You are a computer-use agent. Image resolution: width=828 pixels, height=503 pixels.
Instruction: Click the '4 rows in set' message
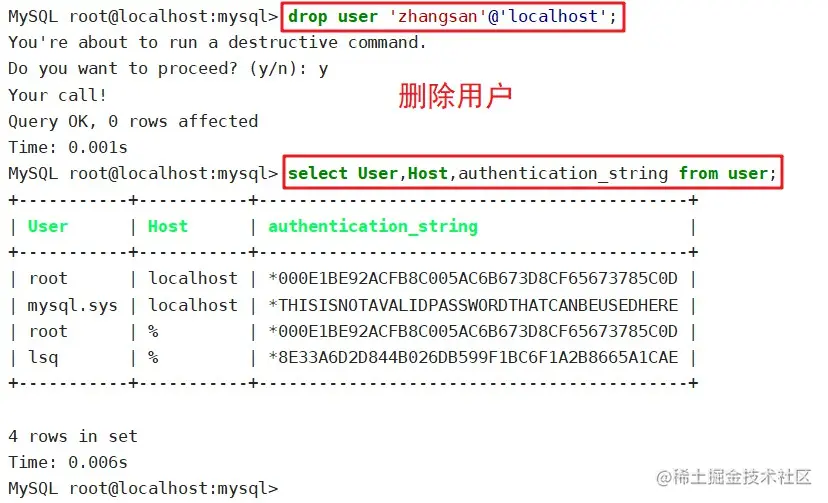73,436
